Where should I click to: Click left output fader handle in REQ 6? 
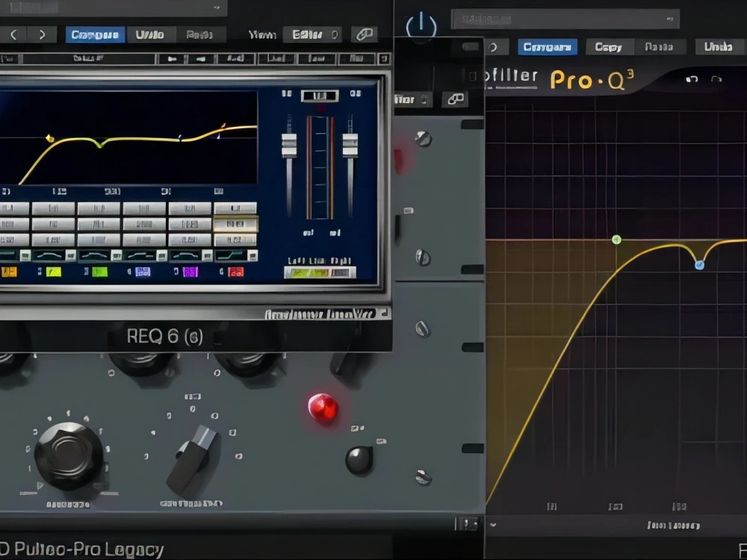click(288, 146)
